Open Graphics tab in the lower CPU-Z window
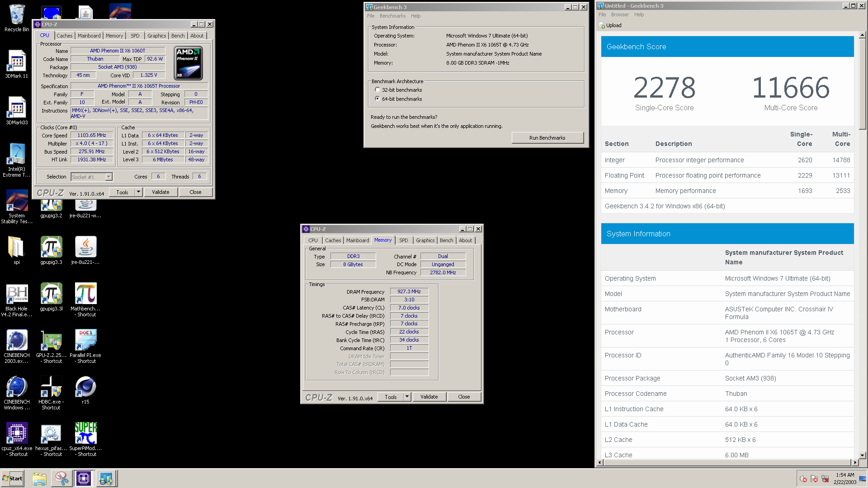This screenshot has width=868, height=488. pos(425,240)
